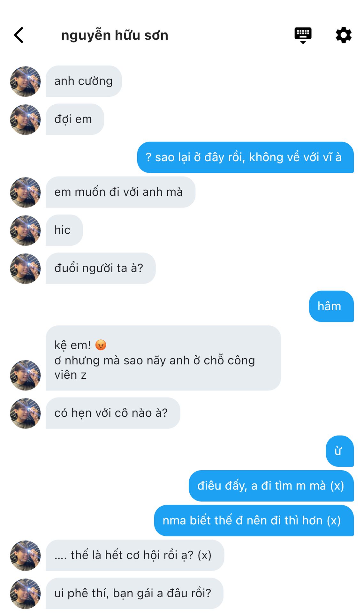Tap the back arrow icon
Image resolution: width=364 pixels, height=613 pixels.
click(x=19, y=35)
